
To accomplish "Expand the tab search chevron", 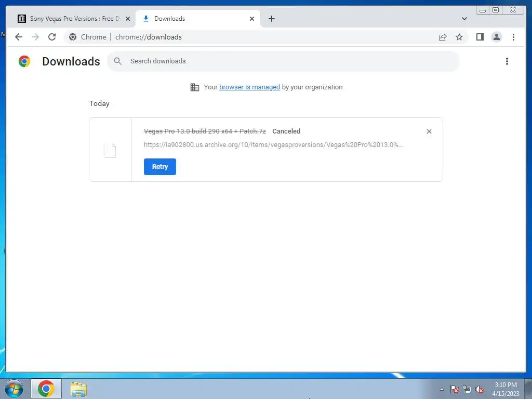I will click(x=464, y=19).
